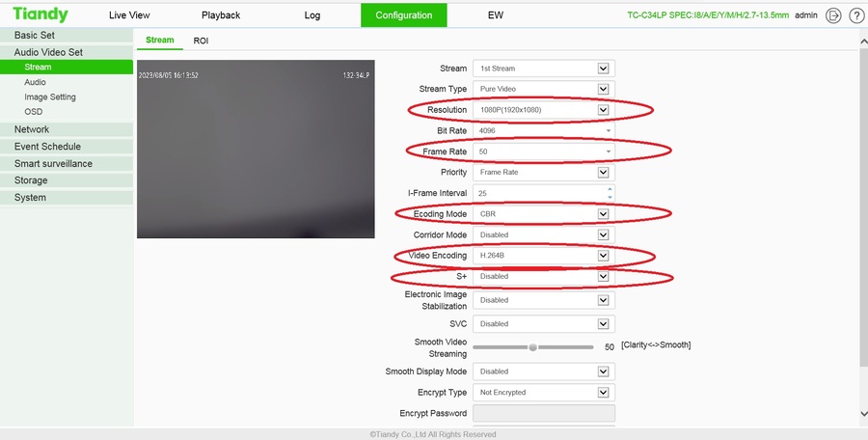Viewport: 868px width, 440px height.
Task: Open the Smooth Display Mode dropdown
Action: 544,371
